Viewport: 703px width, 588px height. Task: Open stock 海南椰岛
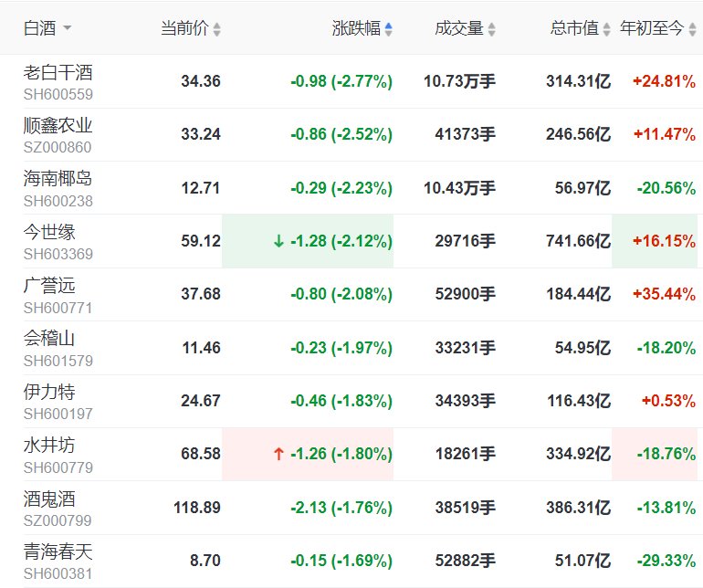point(58,179)
